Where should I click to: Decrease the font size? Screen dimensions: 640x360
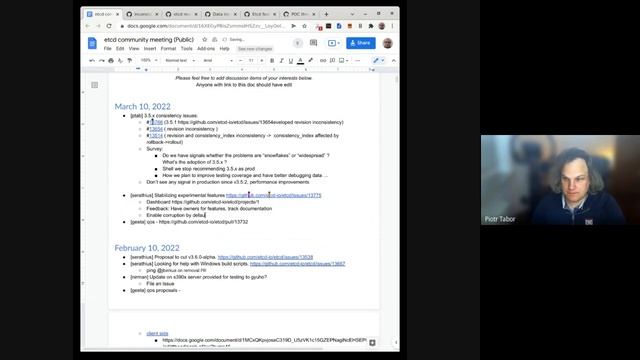[241, 60]
